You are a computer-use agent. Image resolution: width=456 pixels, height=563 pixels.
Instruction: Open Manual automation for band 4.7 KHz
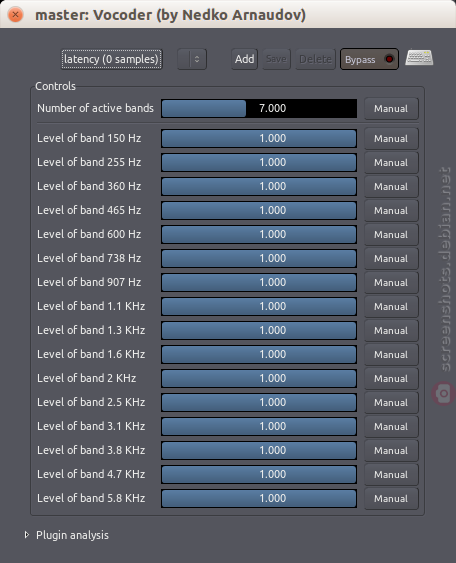tap(391, 475)
